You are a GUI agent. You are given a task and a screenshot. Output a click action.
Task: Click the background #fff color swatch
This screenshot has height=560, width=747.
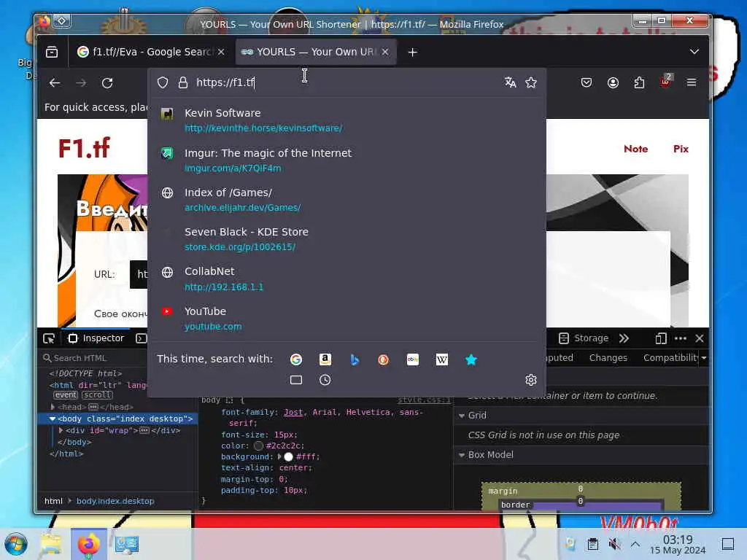[288, 456]
